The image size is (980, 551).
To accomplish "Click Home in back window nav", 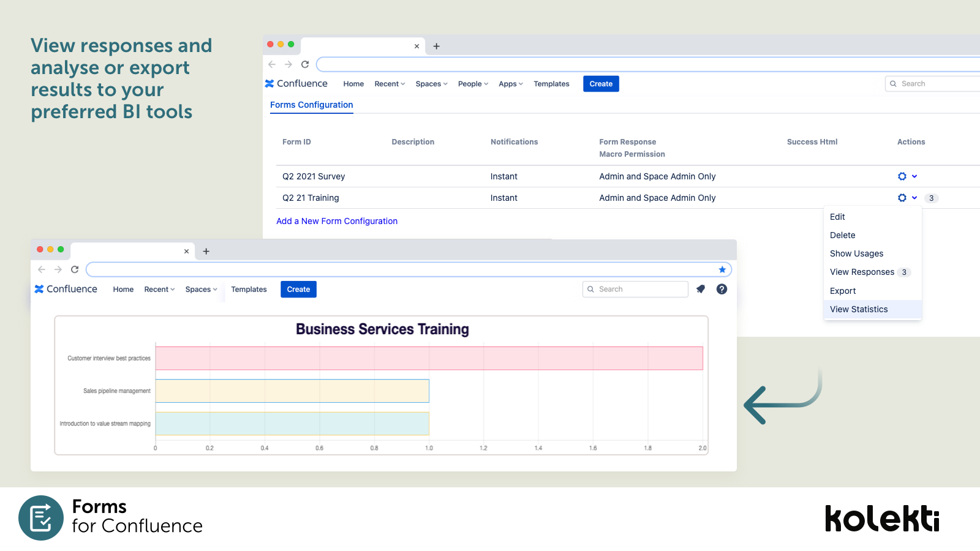I will pos(353,84).
